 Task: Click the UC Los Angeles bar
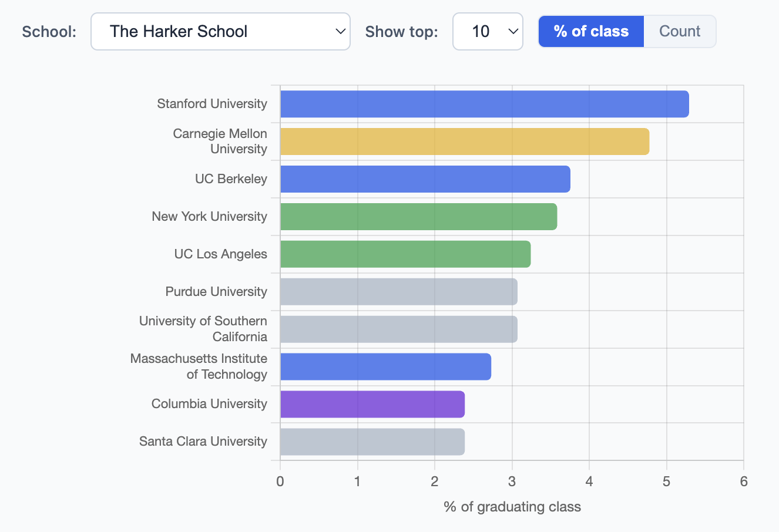[405, 254]
